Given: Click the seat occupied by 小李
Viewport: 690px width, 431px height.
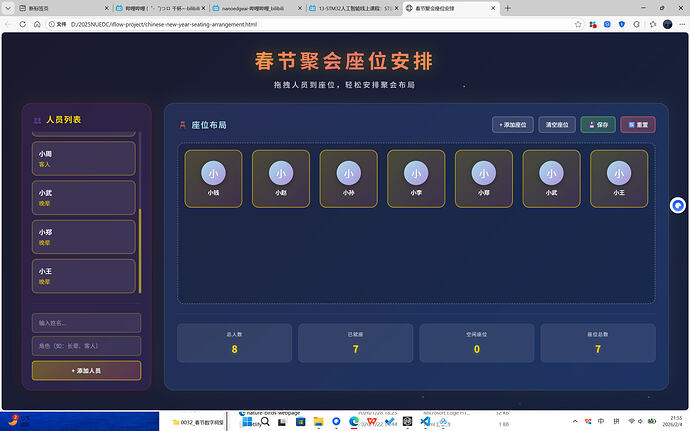Looking at the screenshot, I should point(416,179).
